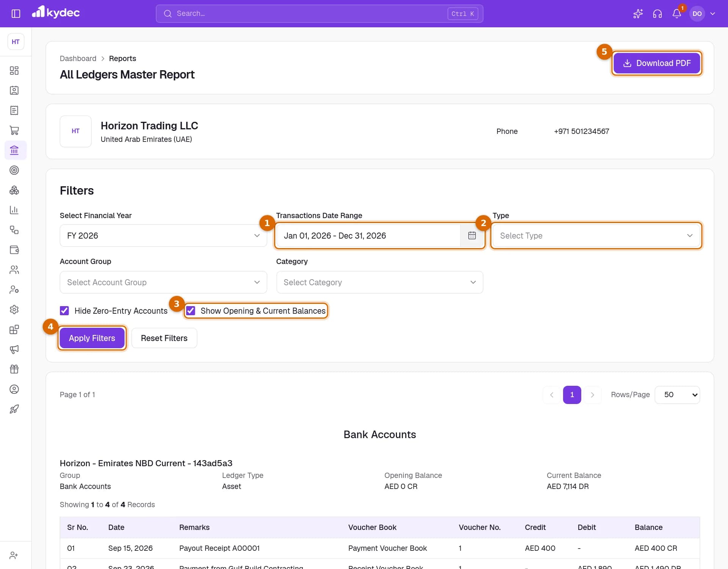Go to Dashboard breadcrumb
The height and width of the screenshot is (569, 728).
click(78, 58)
